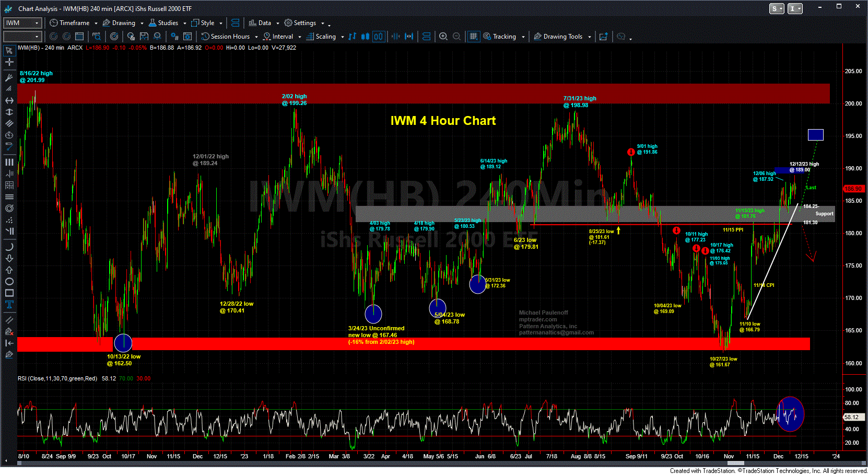Click the zoom in magnifier icon
Viewport: 868px width, 474px height.
click(443, 36)
